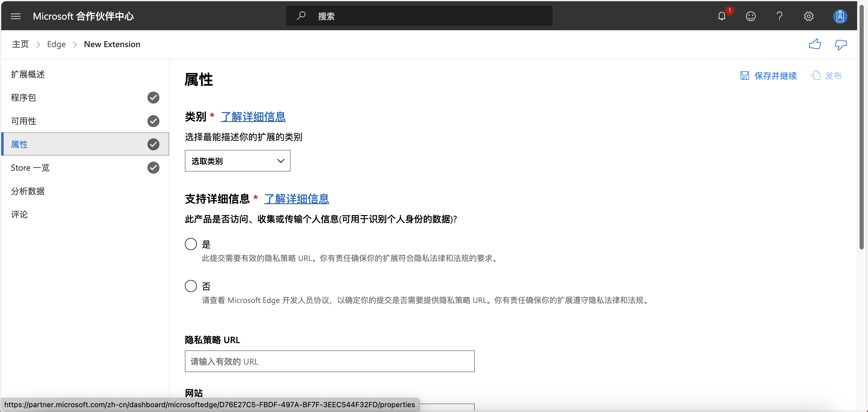868x412 pixels.
Task: Click checkmark icon next to 属性
Action: [x=153, y=144]
